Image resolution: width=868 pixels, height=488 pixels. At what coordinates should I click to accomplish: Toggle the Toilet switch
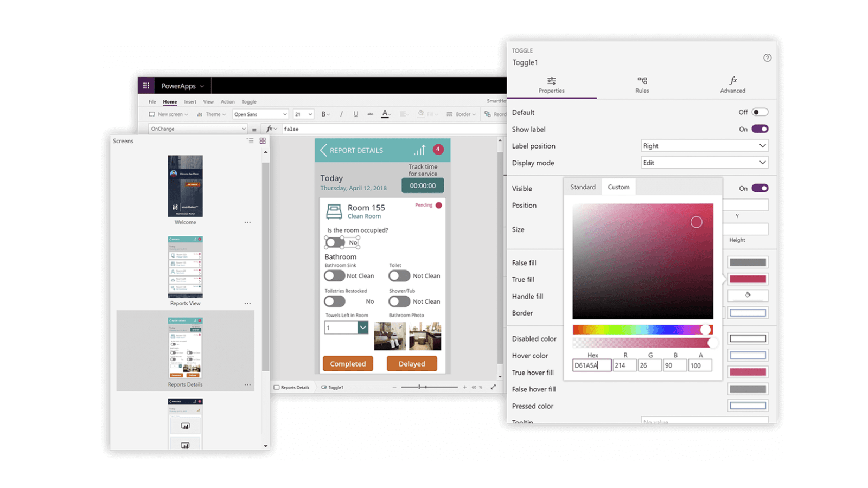(x=399, y=275)
